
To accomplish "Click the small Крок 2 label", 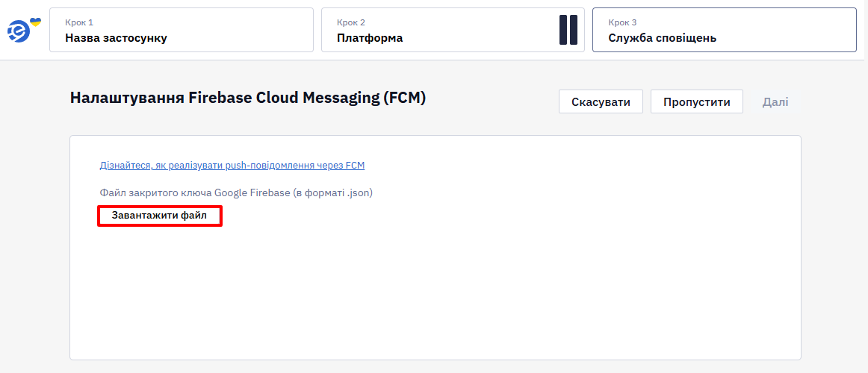I will tap(351, 22).
